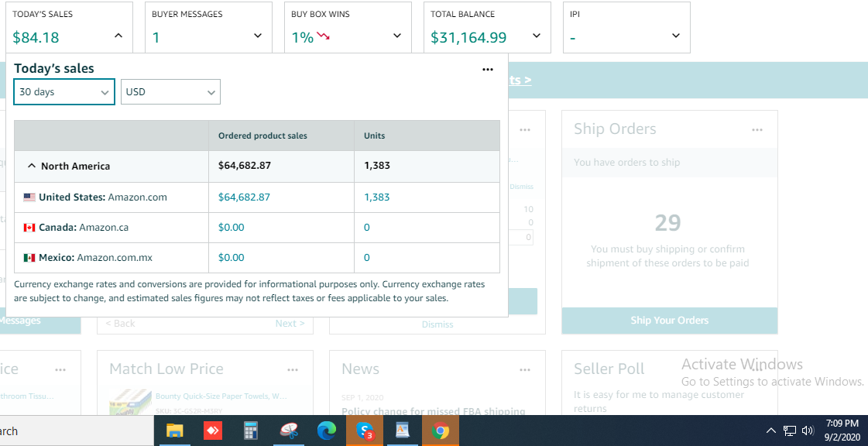The height and width of the screenshot is (446, 868).
Task: Click the North America units total 1,383
Action: coord(377,166)
